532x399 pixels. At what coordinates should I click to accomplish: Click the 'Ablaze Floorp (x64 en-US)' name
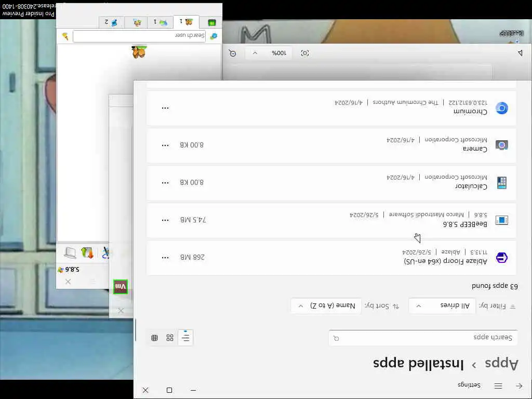pyautogui.click(x=445, y=261)
